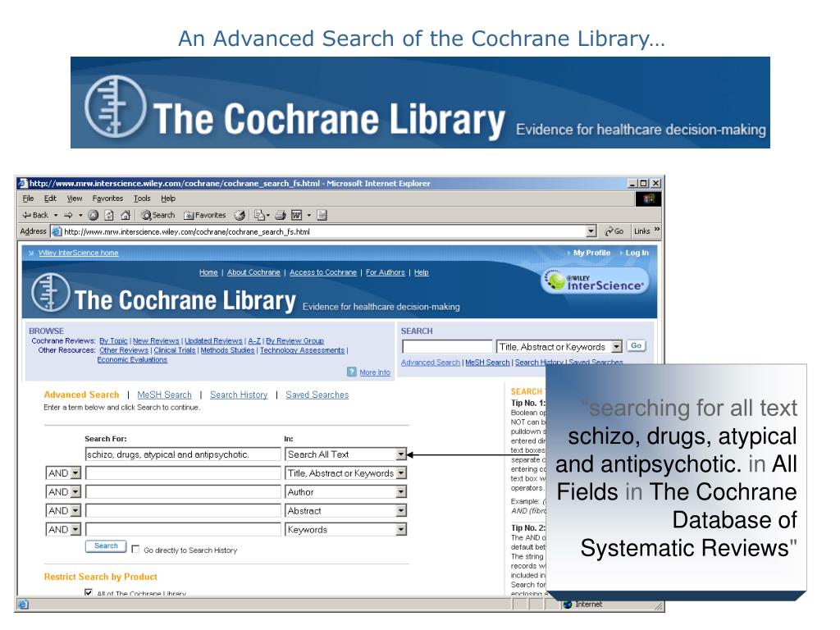840x630 pixels.
Task: Toggle All of The Cochrane Library checkbox
Action: (89, 592)
